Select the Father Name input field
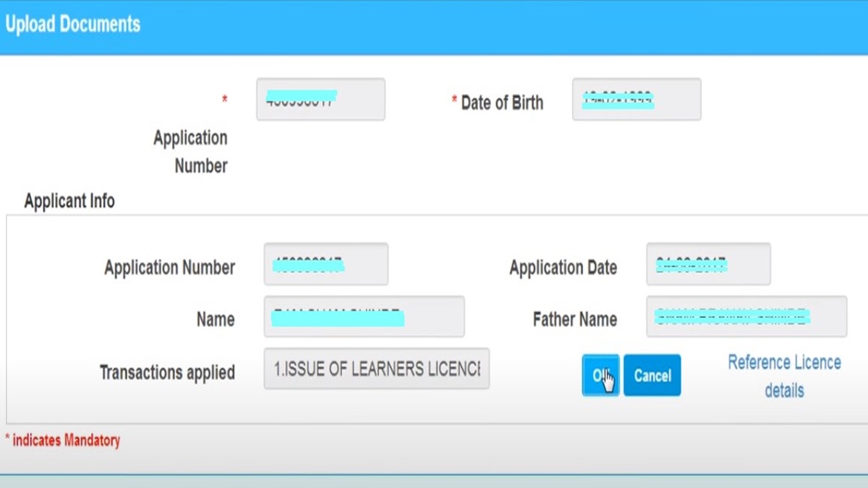Image resolution: width=868 pixels, height=488 pixels. click(746, 317)
